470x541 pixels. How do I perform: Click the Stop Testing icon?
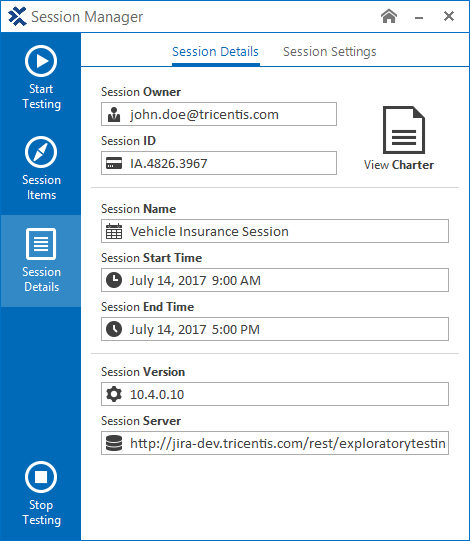41,477
